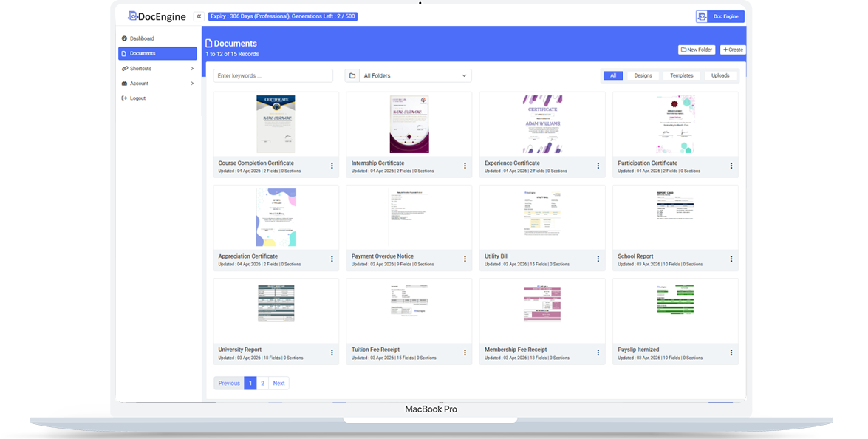Click the DocEngine logo

click(156, 16)
